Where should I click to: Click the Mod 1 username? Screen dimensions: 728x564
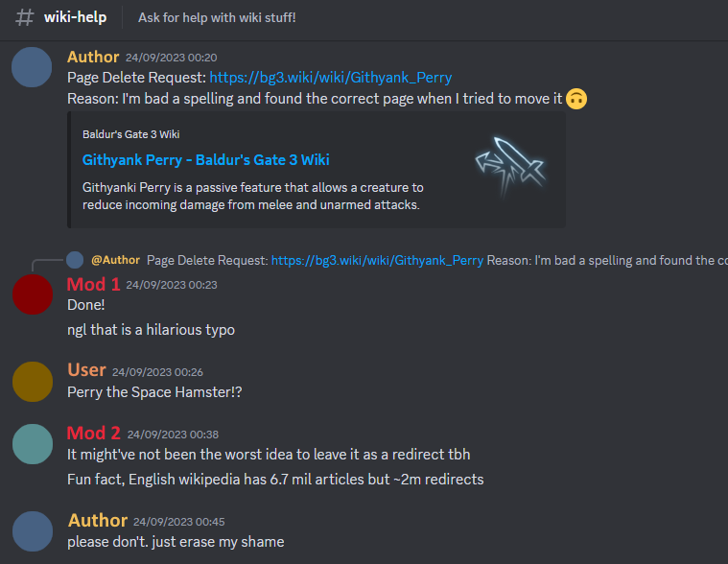tap(93, 284)
